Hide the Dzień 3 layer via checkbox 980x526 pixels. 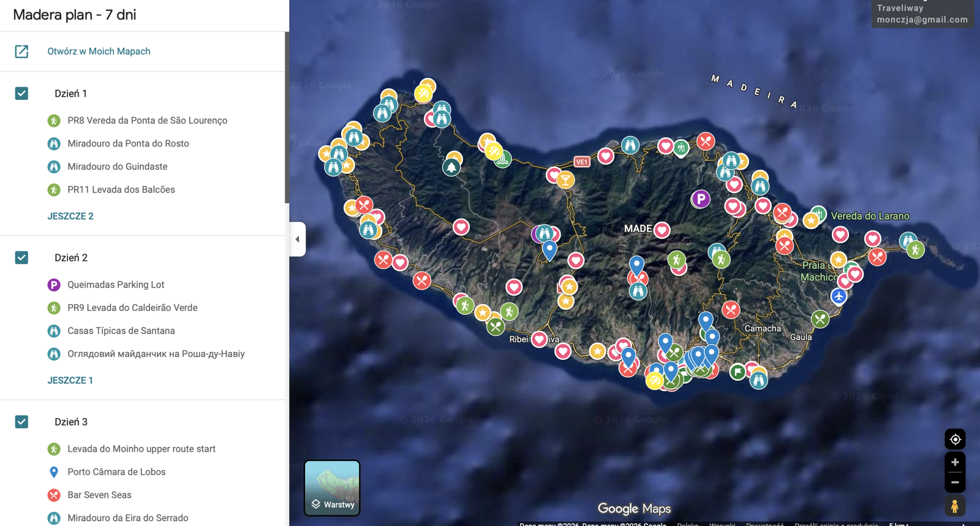(21, 422)
